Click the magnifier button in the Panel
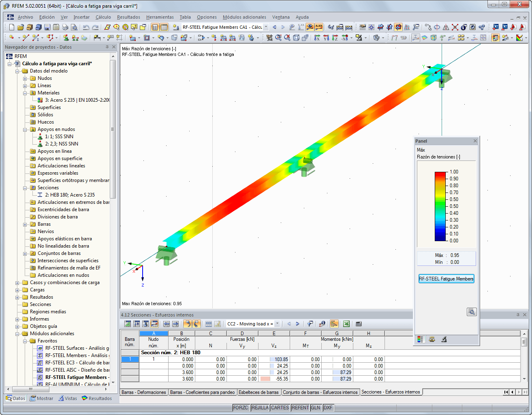The height and width of the screenshot is (415, 532). 472,312
